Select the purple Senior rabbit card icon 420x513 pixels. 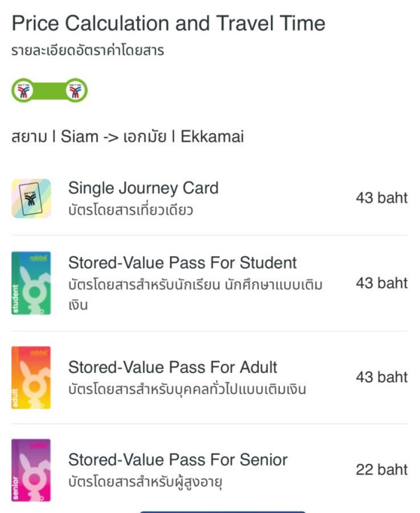(31, 470)
